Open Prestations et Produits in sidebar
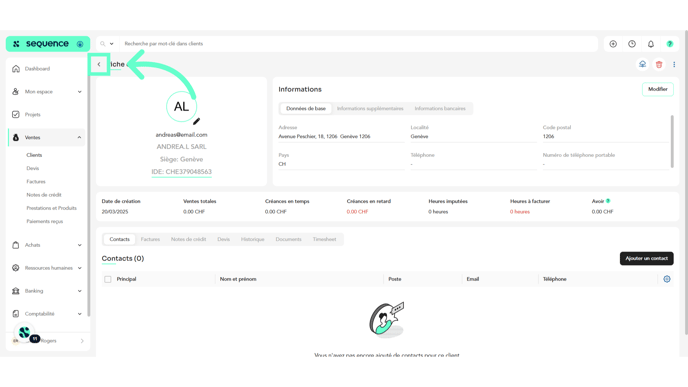The height and width of the screenshot is (387, 688). click(x=51, y=208)
